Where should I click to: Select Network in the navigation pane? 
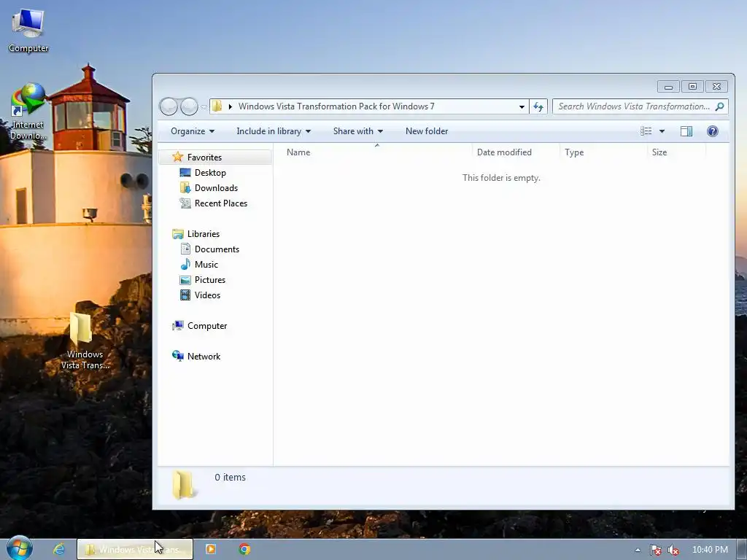pos(204,356)
